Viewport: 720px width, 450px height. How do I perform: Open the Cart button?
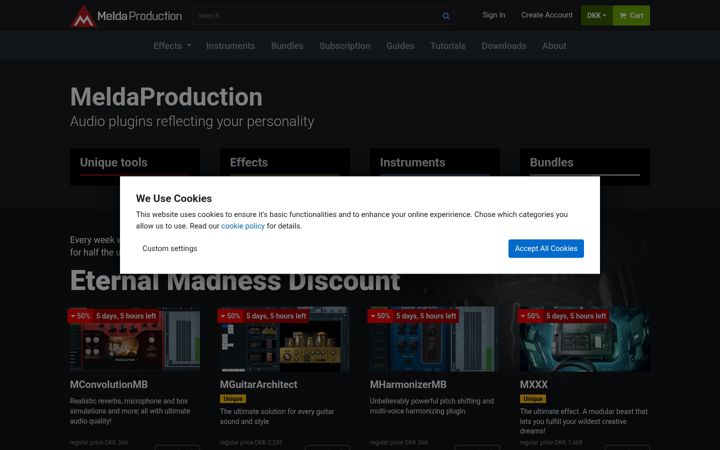click(x=631, y=16)
